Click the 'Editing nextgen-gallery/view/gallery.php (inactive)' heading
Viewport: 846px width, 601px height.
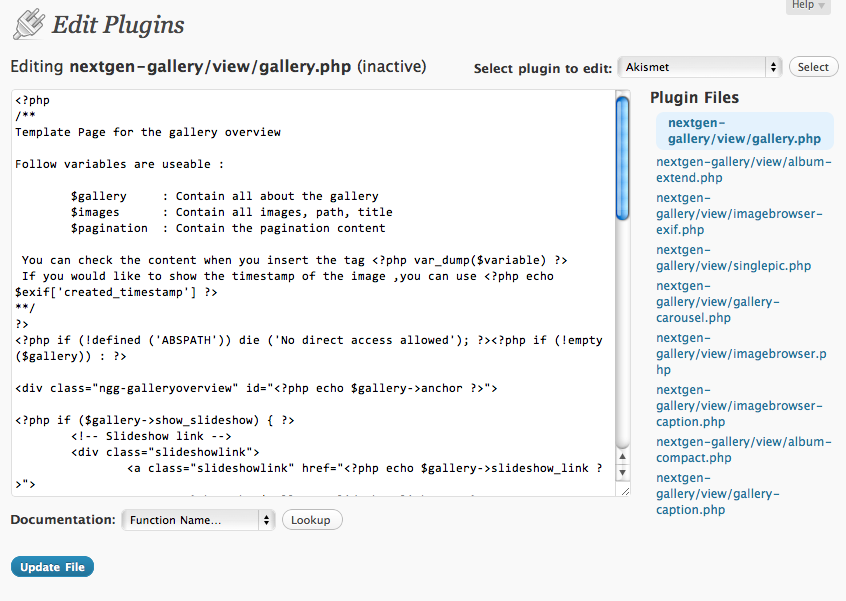coord(218,66)
